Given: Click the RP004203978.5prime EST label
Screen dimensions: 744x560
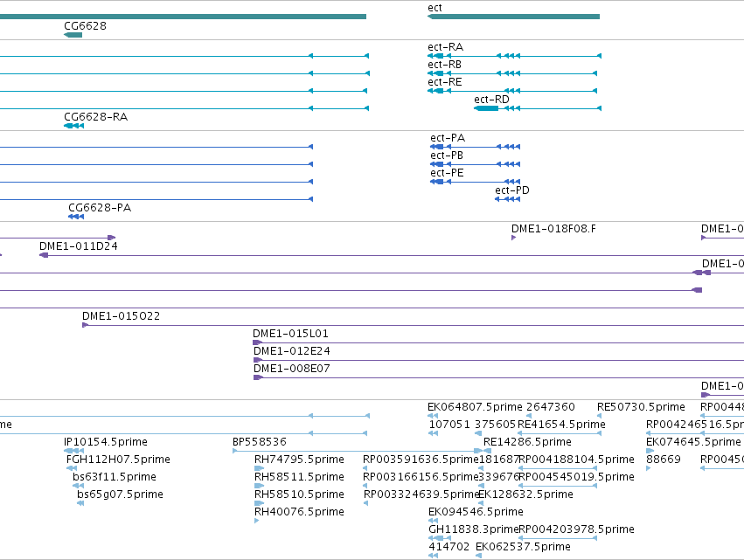Looking at the screenshot, I should pos(576,529).
